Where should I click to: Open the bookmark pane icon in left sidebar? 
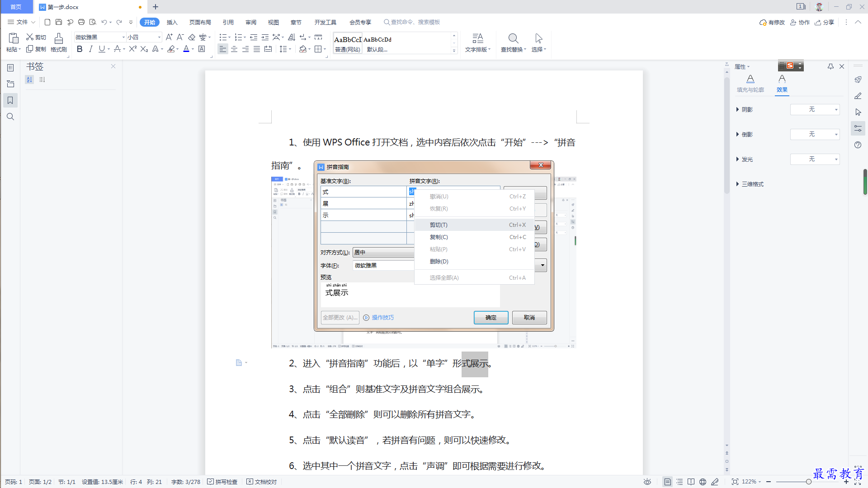(10, 100)
